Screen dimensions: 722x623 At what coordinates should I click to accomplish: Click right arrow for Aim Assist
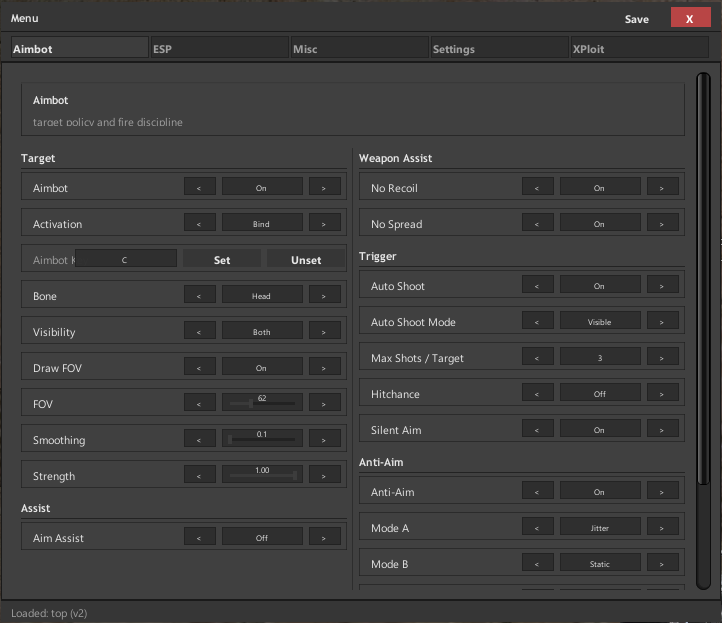click(x=325, y=537)
